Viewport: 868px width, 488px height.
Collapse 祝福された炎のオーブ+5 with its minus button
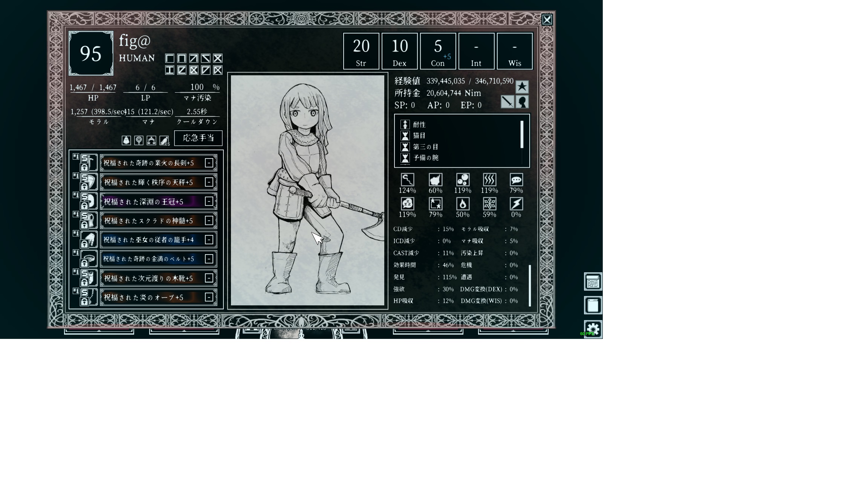[209, 297]
